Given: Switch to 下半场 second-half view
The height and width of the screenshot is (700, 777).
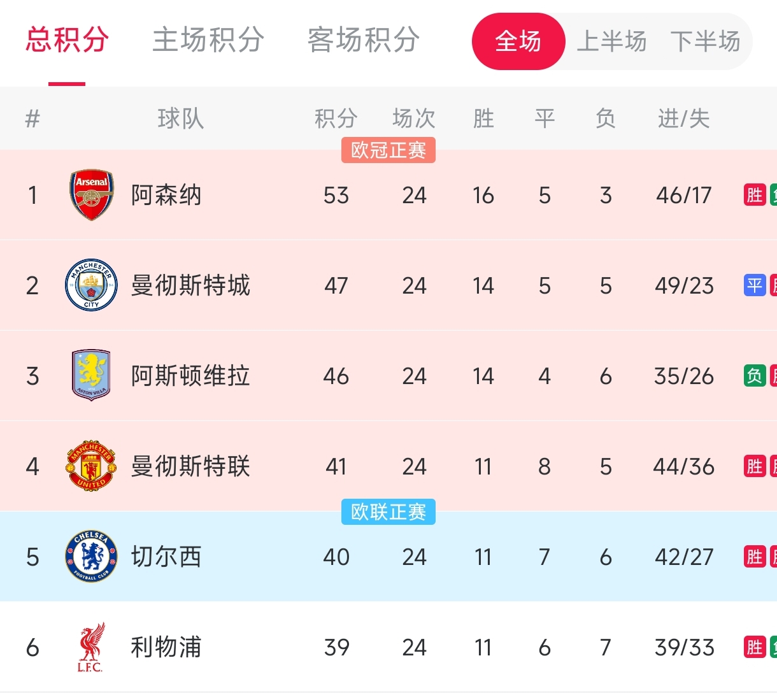Looking at the screenshot, I should (705, 41).
